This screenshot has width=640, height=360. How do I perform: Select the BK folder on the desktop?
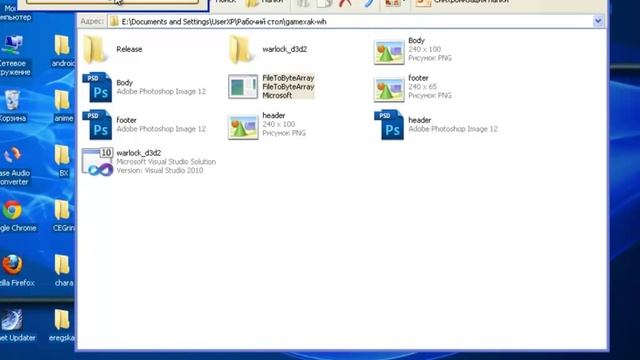(62, 160)
